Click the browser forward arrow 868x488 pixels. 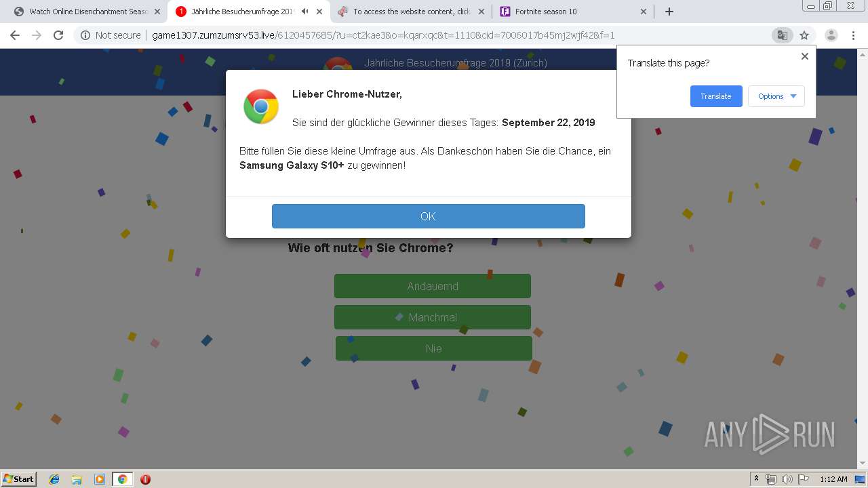pos(37,35)
